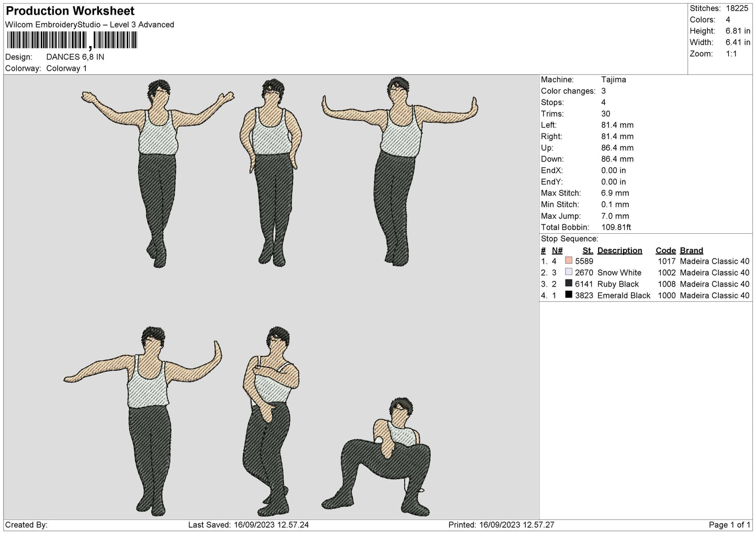Screen dimensions: 756x534
Task: Click the Max Stitch value '6.9 mm'
Action: [615, 193]
